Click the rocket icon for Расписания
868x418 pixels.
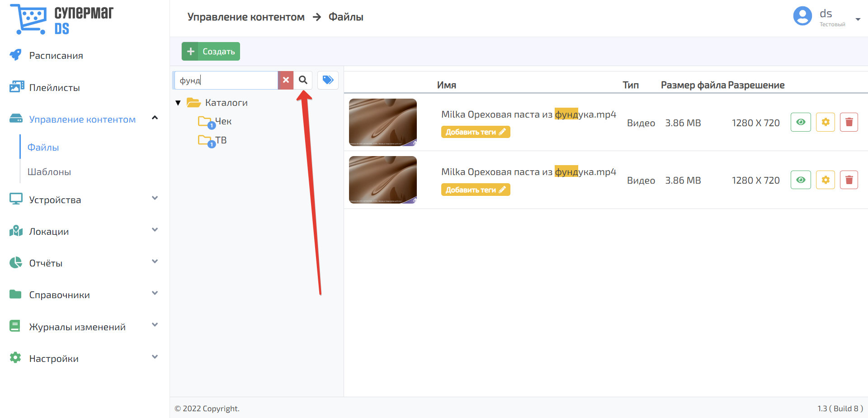tap(16, 55)
